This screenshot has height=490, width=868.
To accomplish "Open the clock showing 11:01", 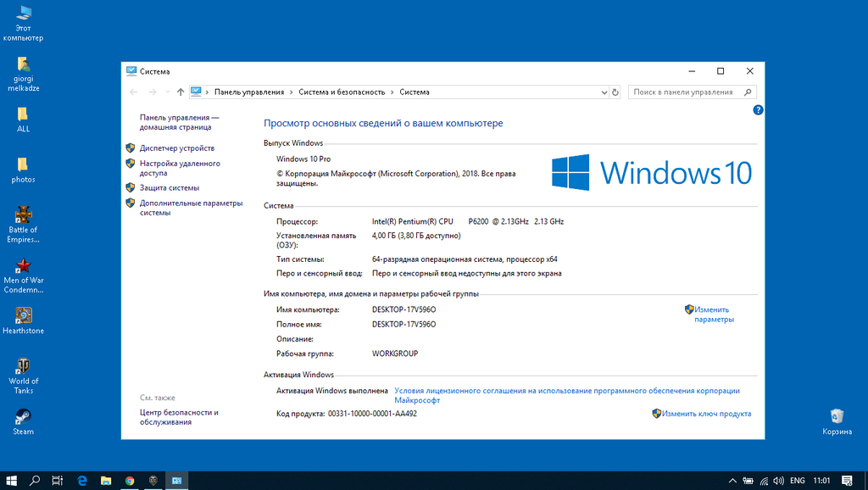I will [821, 481].
